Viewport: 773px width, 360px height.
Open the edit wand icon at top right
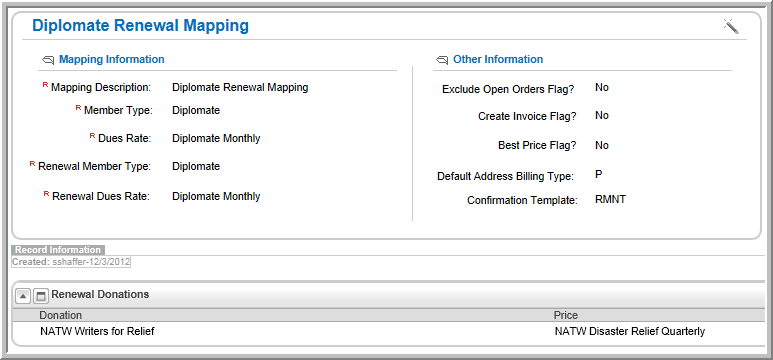(731, 26)
